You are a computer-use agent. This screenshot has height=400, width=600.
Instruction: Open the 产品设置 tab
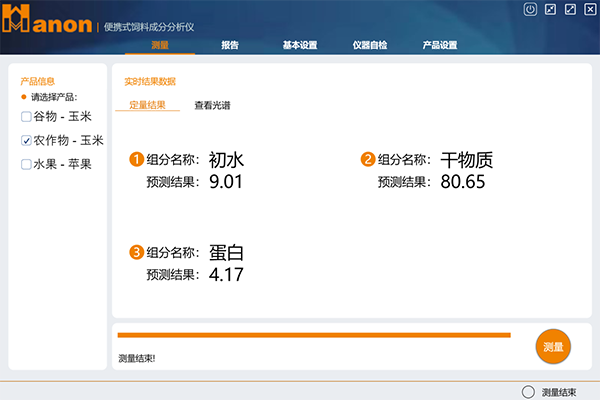[439, 45]
